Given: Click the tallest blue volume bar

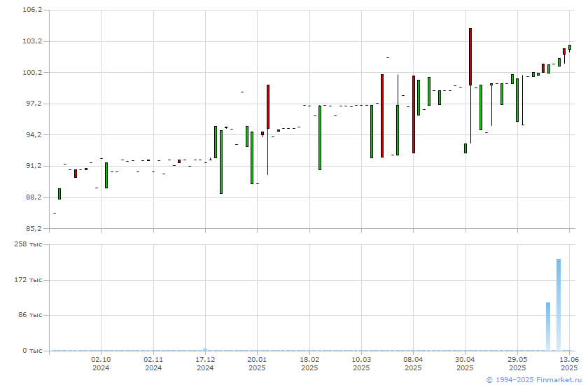Looking at the screenshot, I should (x=559, y=304).
